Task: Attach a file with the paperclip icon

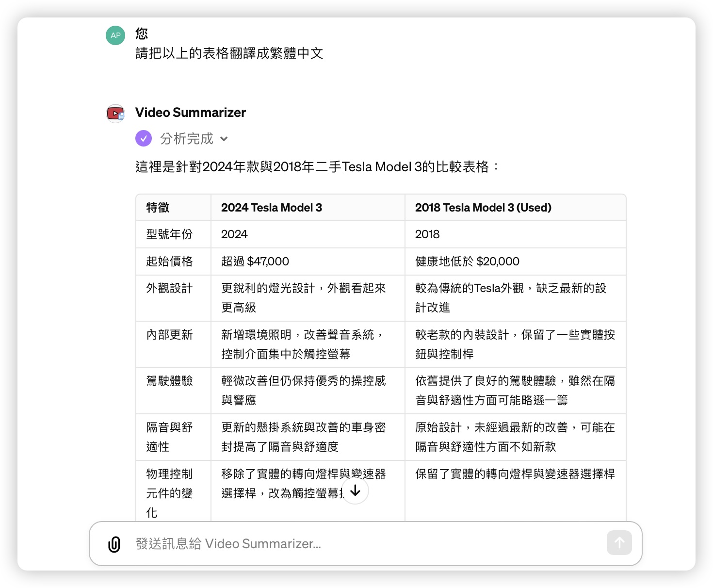Action: tap(114, 544)
